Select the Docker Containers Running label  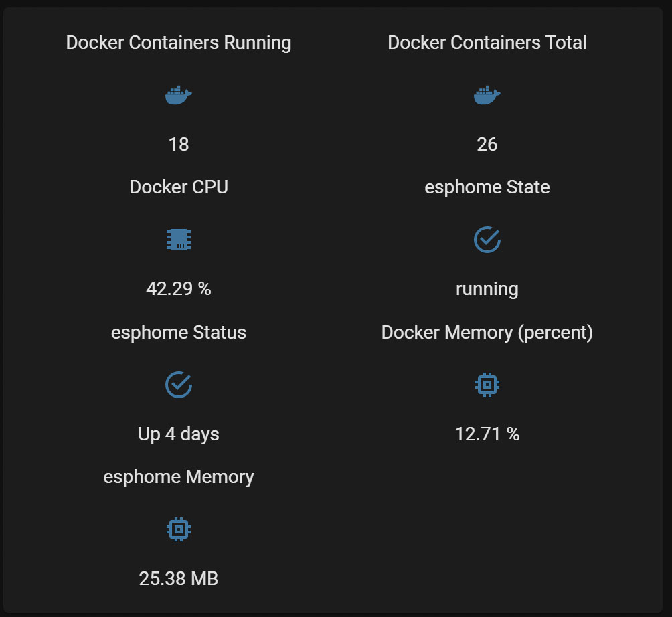(179, 43)
